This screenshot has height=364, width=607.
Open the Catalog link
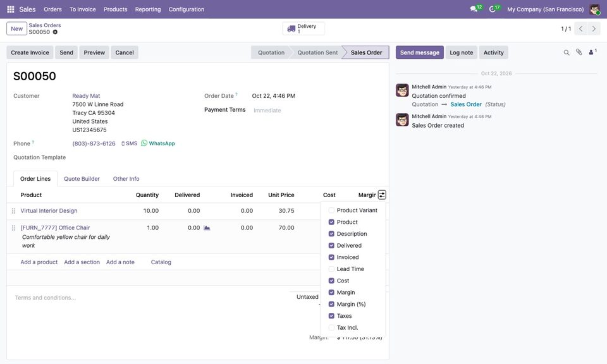[x=161, y=262]
